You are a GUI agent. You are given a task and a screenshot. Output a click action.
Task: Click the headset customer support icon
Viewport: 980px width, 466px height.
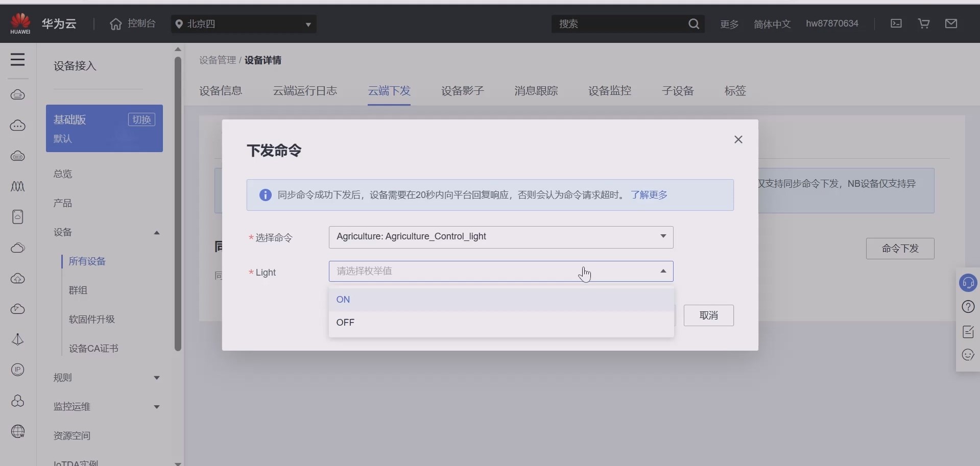point(968,282)
